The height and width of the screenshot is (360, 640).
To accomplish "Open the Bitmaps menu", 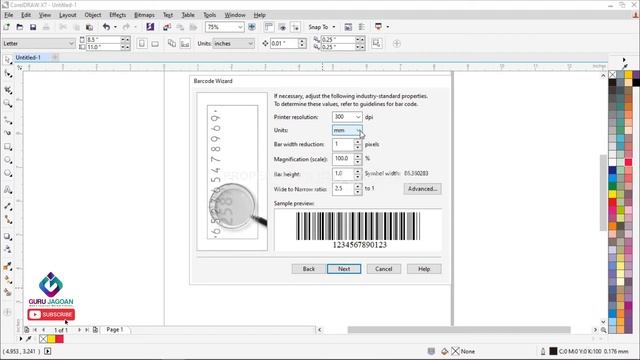I will pyautogui.click(x=144, y=15).
